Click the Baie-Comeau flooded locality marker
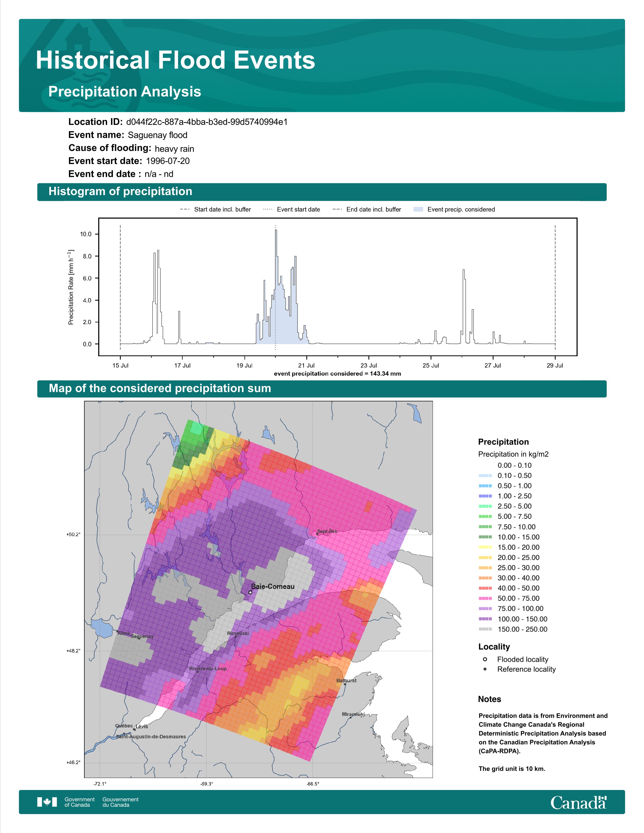644x833 pixels. click(250, 592)
